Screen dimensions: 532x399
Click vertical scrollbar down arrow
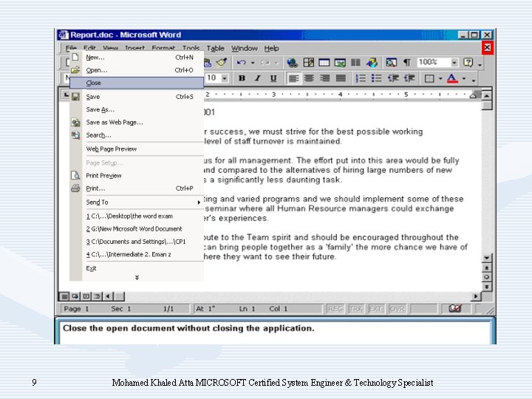tap(486, 258)
